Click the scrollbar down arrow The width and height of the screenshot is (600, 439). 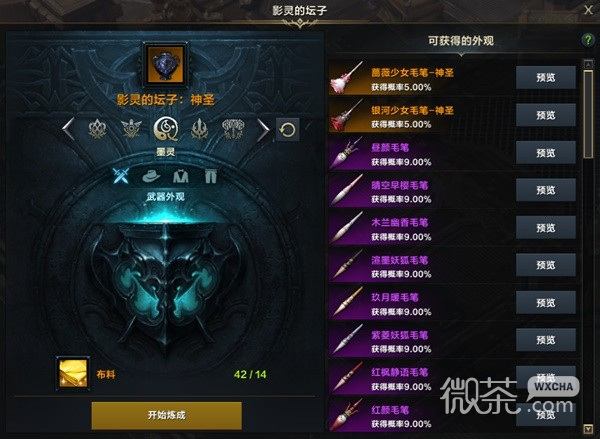click(x=588, y=428)
